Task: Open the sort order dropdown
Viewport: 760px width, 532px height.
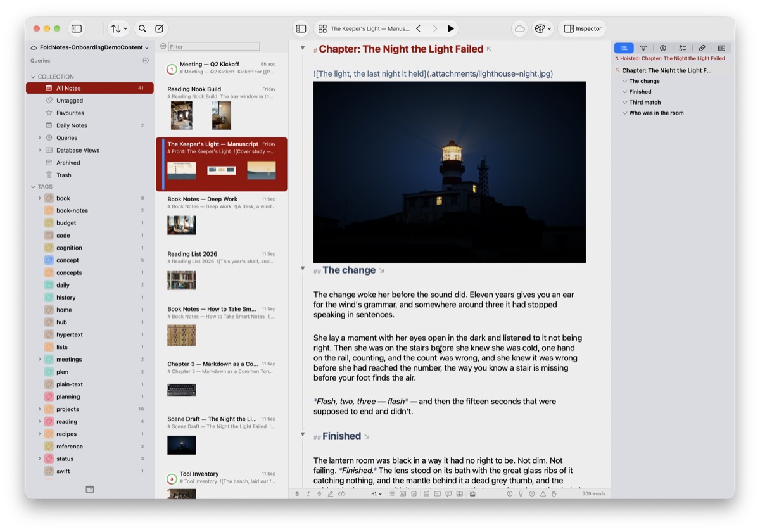Action: click(118, 28)
